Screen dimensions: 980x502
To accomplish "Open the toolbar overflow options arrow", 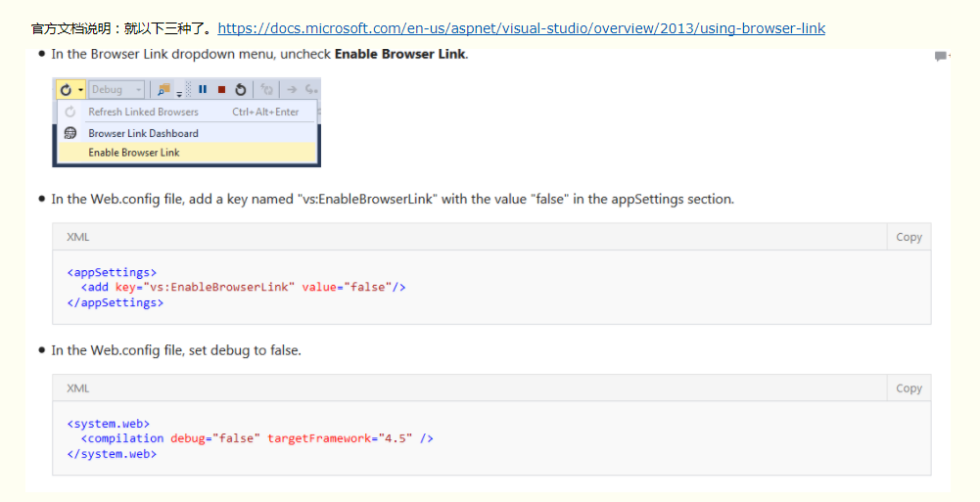I will point(179,93).
